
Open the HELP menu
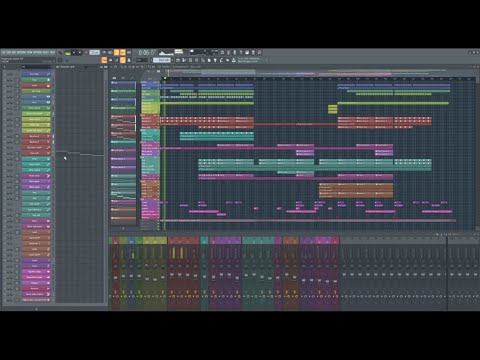(52, 52)
